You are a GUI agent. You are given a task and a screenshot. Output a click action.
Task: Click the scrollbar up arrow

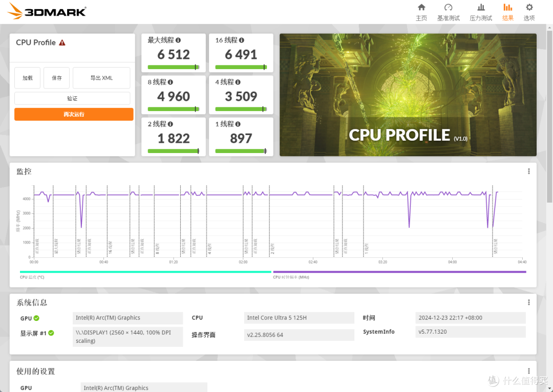click(x=549, y=27)
